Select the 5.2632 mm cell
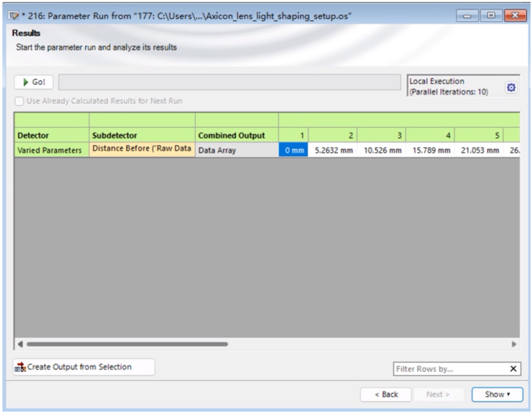This screenshot has width=532, height=414. (333, 150)
